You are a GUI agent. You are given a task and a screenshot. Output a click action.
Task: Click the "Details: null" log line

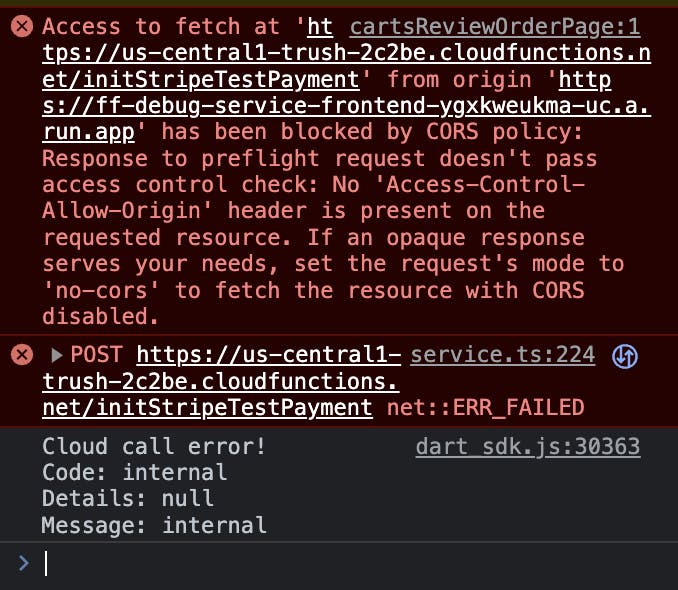128,498
